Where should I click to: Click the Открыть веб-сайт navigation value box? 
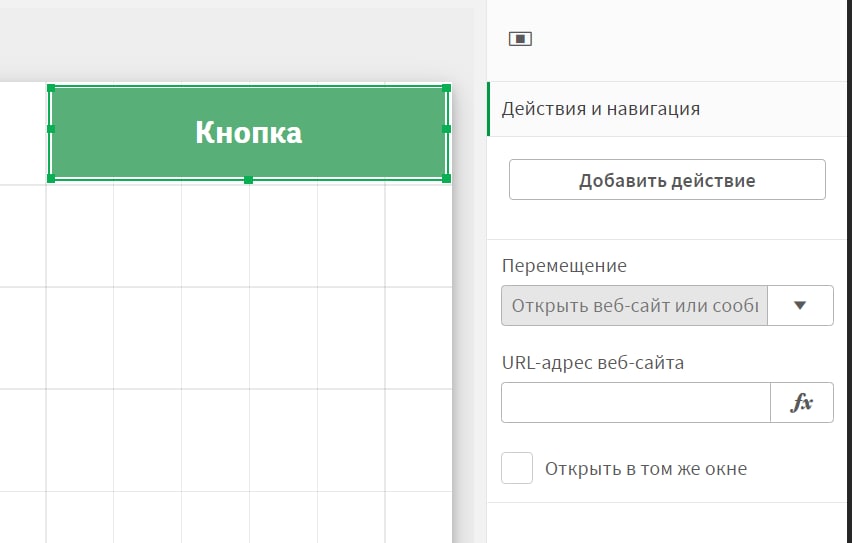pos(635,305)
